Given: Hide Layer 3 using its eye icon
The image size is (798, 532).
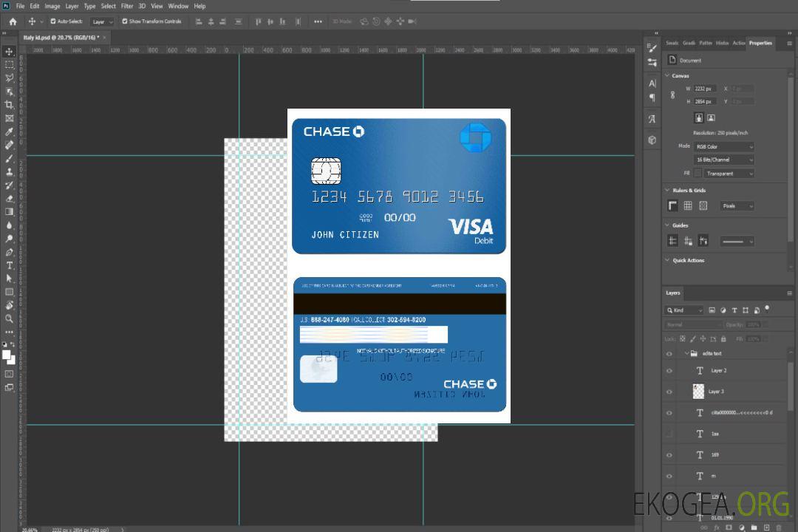Looking at the screenshot, I should (669, 392).
